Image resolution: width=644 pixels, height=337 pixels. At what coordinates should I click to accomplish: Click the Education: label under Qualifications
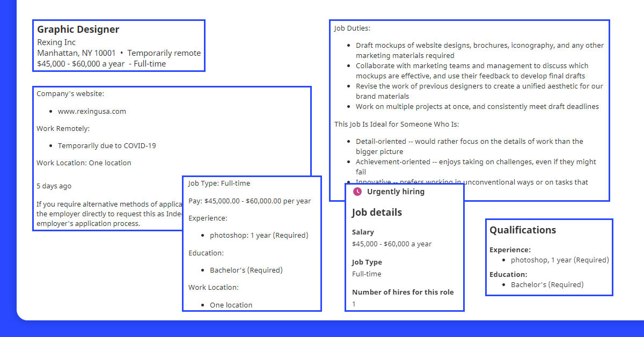[x=508, y=275]
